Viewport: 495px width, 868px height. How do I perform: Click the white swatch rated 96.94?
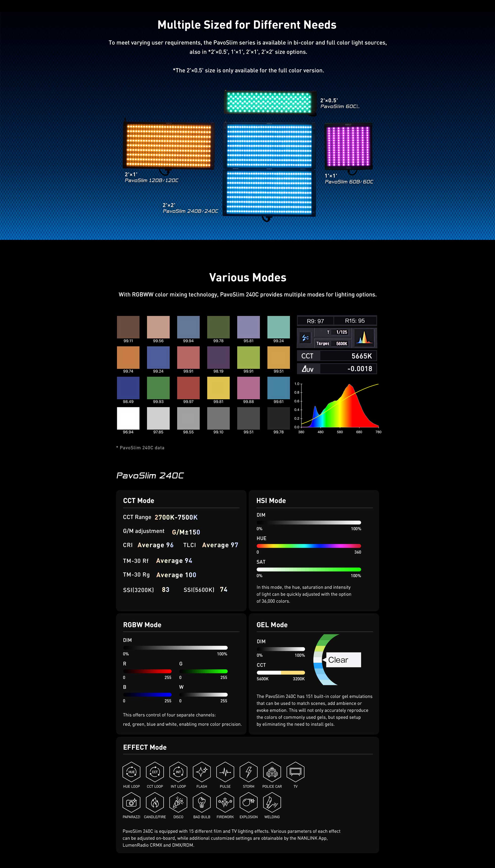[x=128, y=418]
